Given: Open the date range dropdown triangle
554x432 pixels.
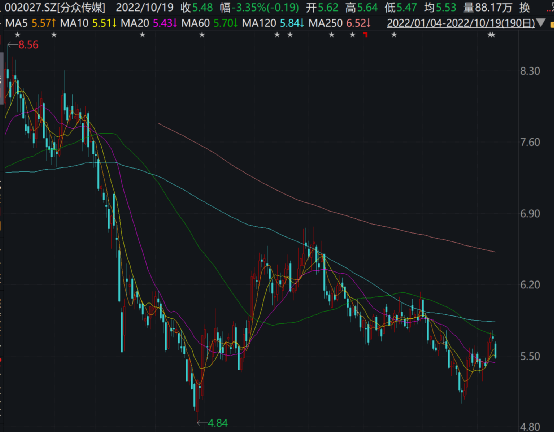Looking at the screenshot, I should tap(541, 23).
